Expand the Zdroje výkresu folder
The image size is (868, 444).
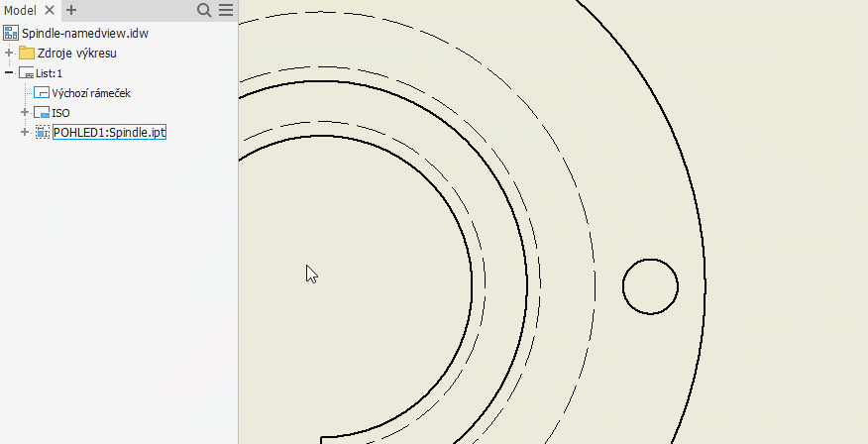(9, 54)
